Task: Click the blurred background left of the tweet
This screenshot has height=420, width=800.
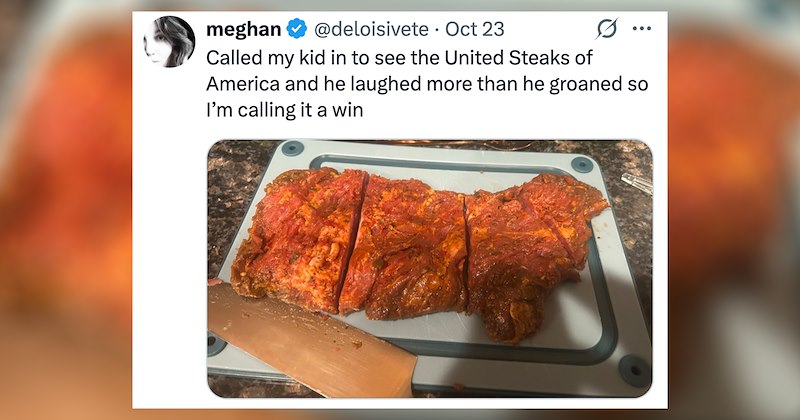Action: pyautogui.click(x=66, y=210)
